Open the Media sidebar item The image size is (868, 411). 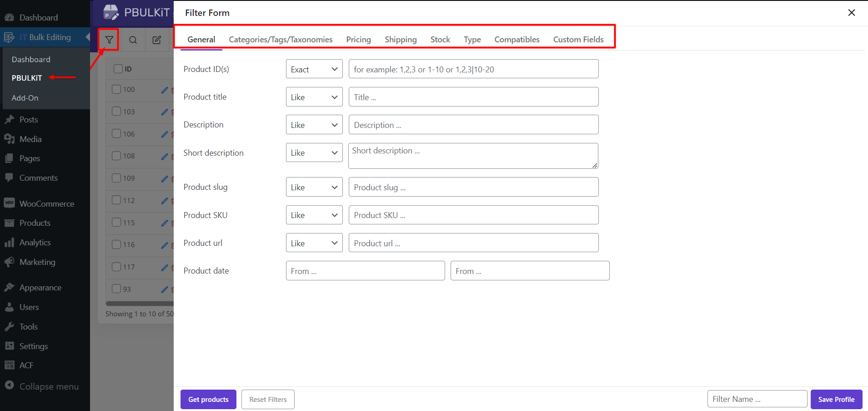[x=30, y=139]
